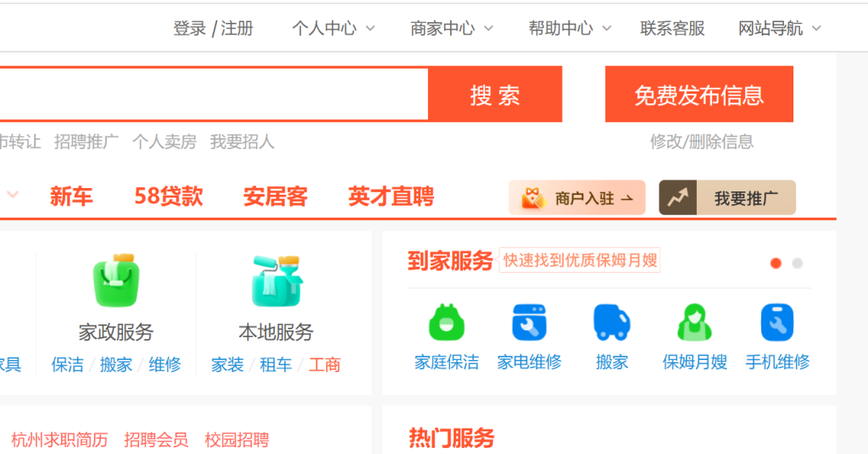The image size is (868, 454).
Task: Expand the 个人中心 dropdown arrow
Action: [x=370, y=28]
